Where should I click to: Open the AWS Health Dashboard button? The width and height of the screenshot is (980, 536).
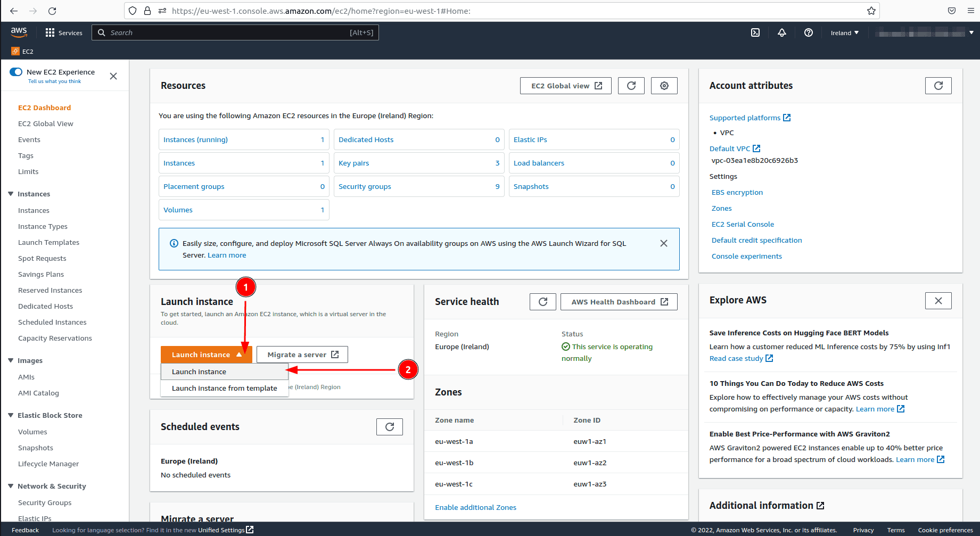(619, 302)
